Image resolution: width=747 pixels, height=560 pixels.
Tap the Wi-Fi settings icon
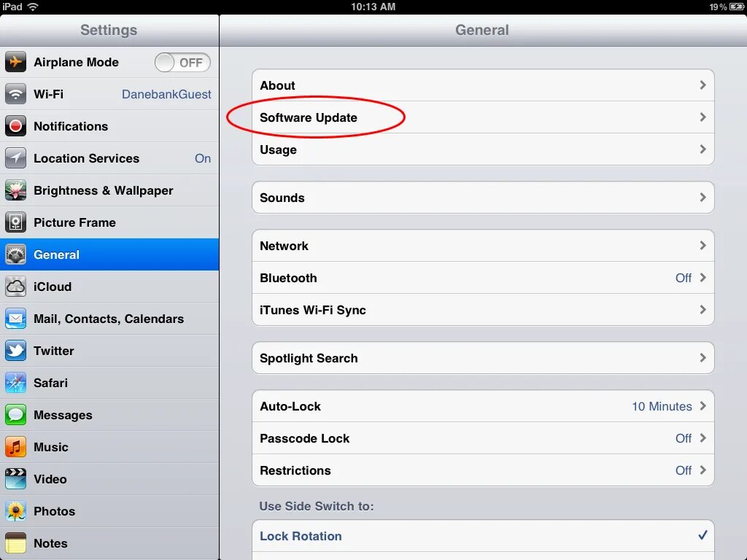click(x=15, y=94)
